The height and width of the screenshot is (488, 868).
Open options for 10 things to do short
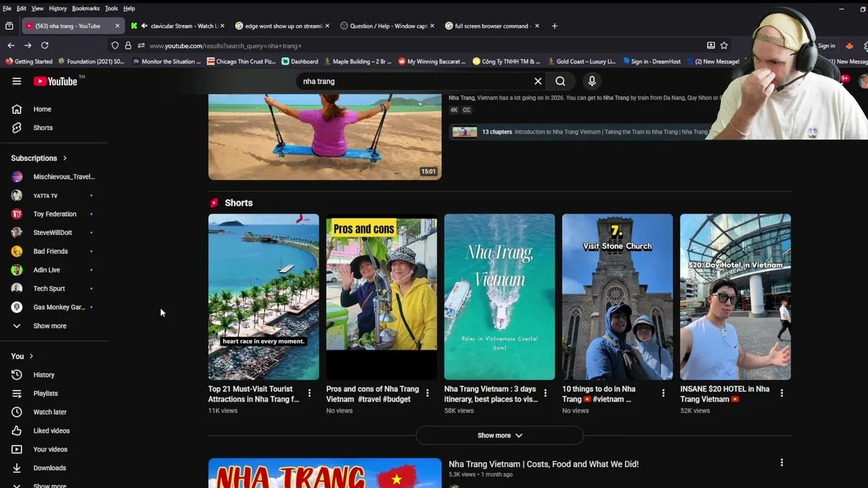(x=663, y=393)
